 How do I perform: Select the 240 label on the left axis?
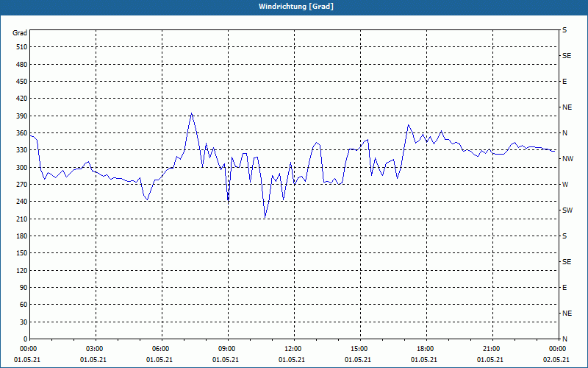[x=22, y=202]
